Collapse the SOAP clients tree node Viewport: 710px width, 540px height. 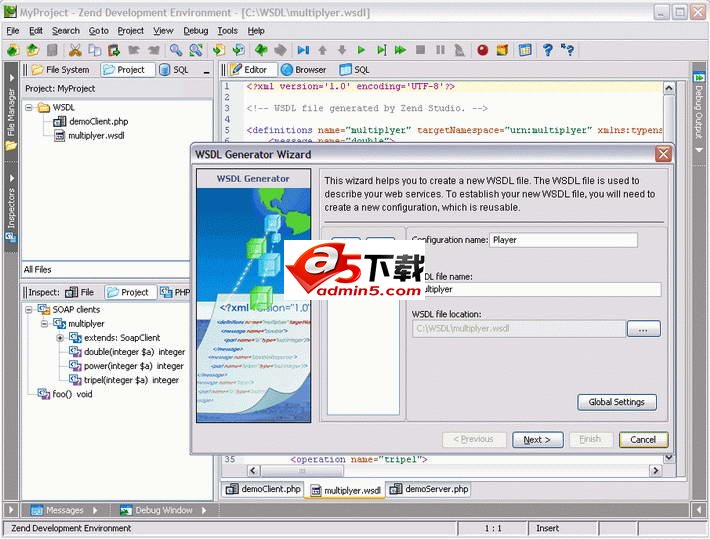29,310
